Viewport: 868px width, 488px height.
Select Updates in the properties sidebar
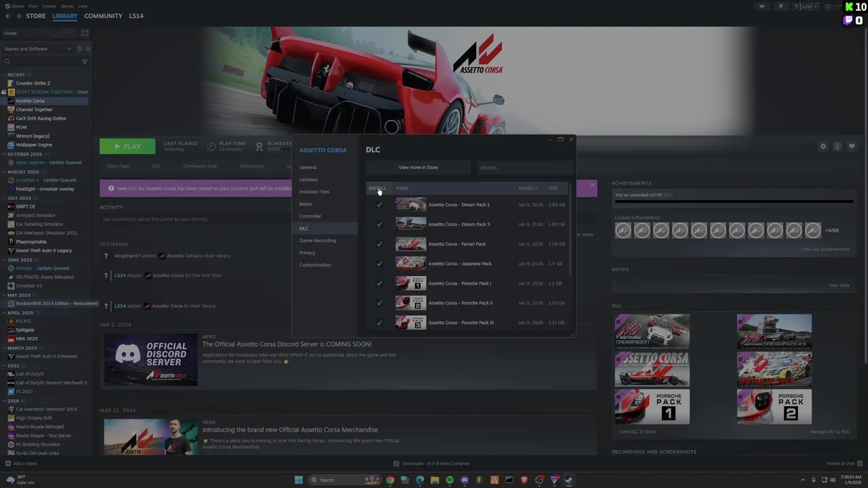[309, 180]
